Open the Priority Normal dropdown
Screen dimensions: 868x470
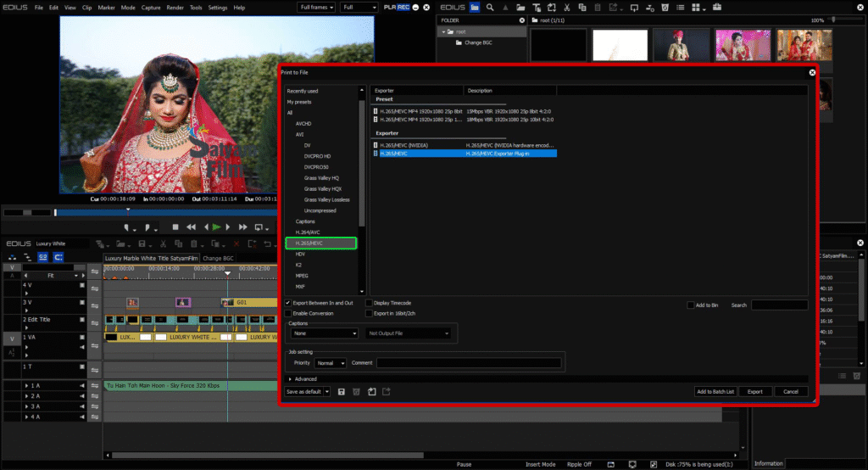[331, 363]
